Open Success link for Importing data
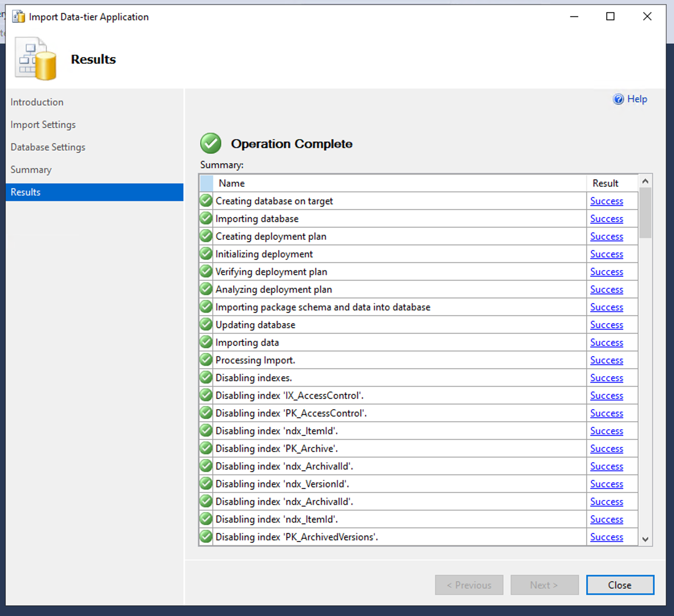Image resolution: width=674 pixels, height=616 pixels. 606,343
